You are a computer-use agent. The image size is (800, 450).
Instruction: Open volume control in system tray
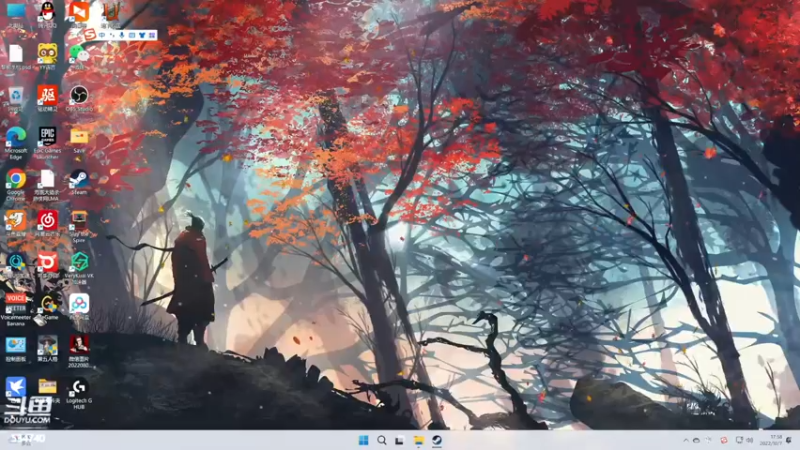click(x=749, y=440)
